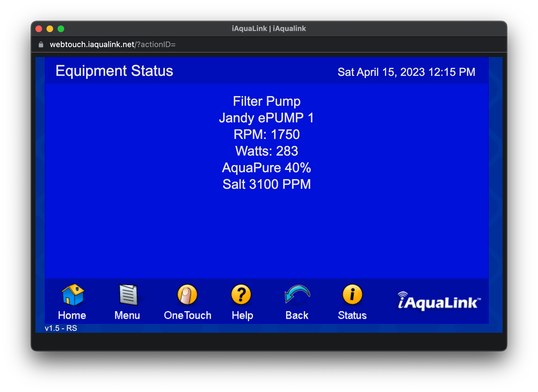Select the Filter Pump status line
538x392 pixels.
(x=267, y=101)
